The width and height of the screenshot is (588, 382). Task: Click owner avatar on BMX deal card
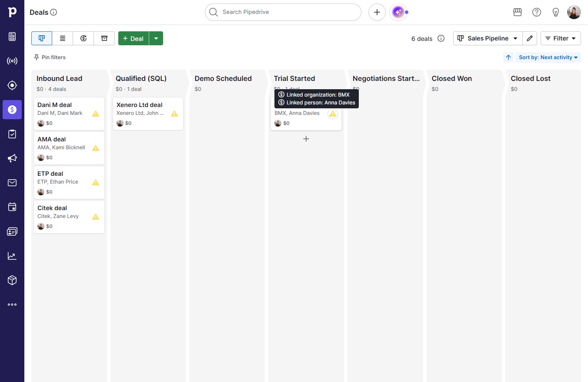click(278, 123)
